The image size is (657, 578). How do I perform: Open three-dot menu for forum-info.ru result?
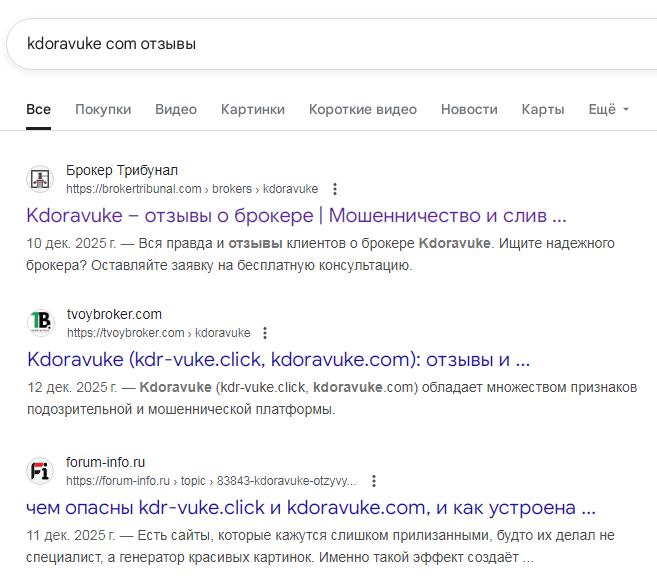pyautogui.click(x=374, y=480)
